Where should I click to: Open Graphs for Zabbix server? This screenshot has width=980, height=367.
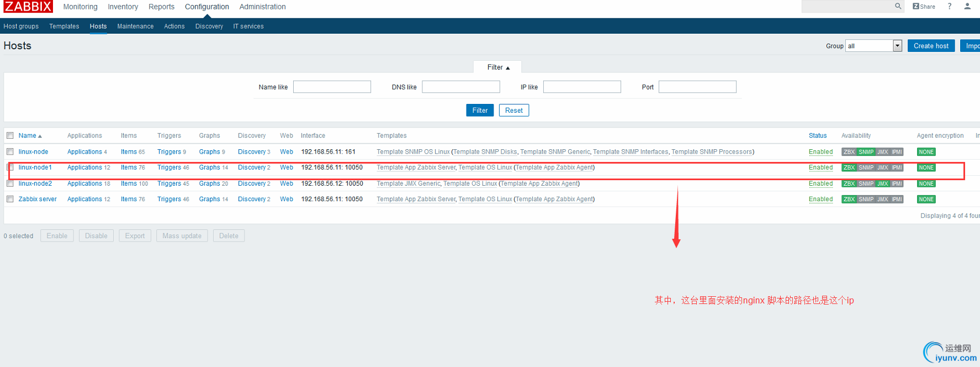(x=209, y=200)
